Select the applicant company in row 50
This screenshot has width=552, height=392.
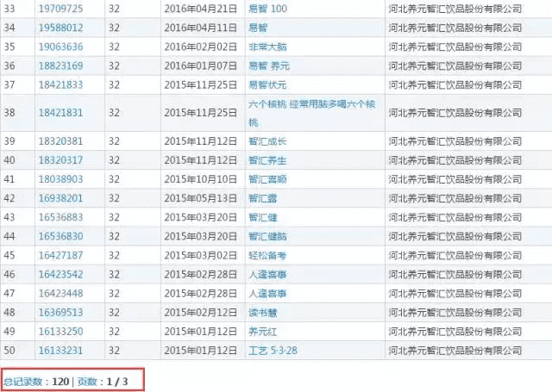click(455, 350)
